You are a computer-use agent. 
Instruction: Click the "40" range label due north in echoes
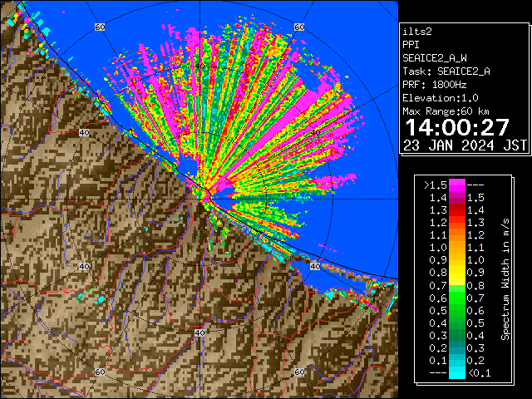point(199,66)
